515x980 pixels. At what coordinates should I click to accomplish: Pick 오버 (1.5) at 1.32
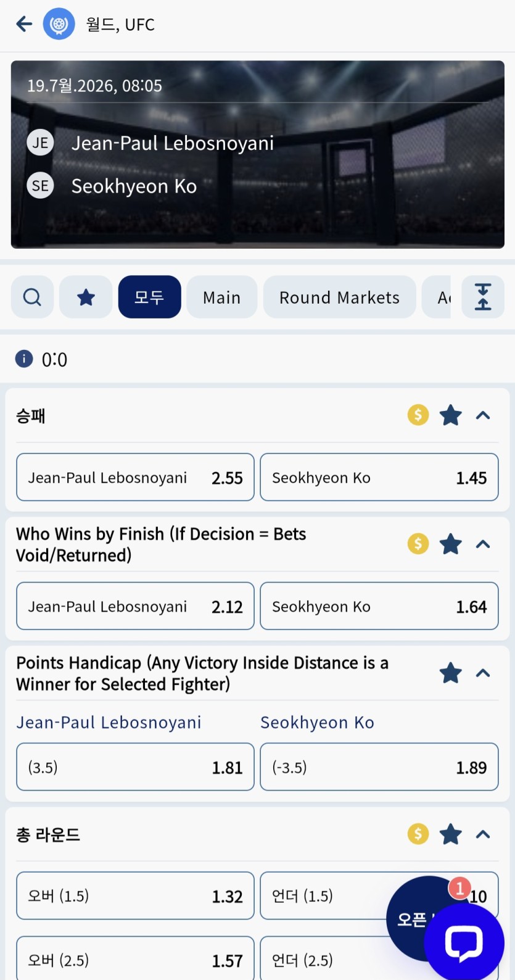point(135,895)
